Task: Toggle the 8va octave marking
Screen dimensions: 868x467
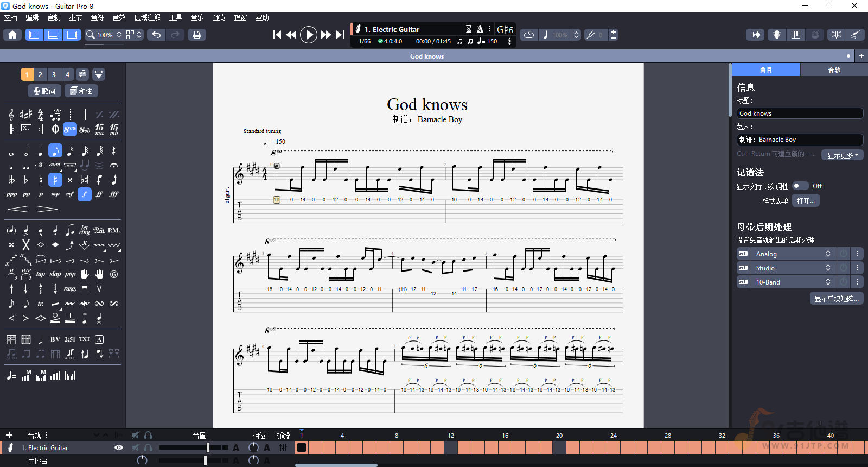Action: (x=70, y=129)
